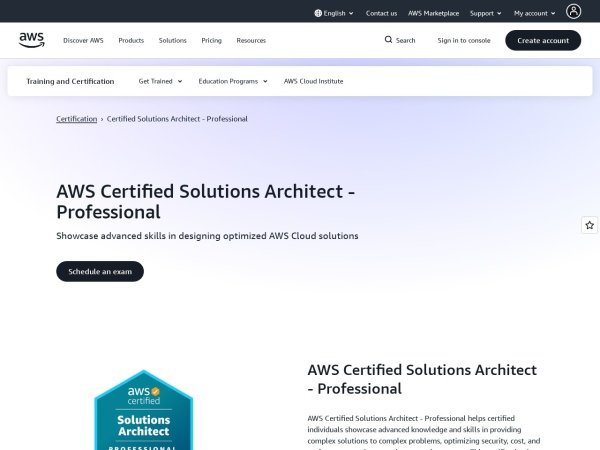Image resolution: width=600 pixels, height=450 pixels.
Task: Click the Certification breadcrumb link
Action: 77,119
